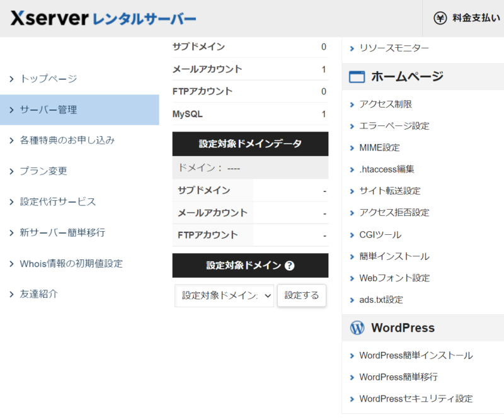Image resolution: width=504 pixels, height=420 pixels.
Task: Open the 料金支払い payment link
Action: point(476,18)
